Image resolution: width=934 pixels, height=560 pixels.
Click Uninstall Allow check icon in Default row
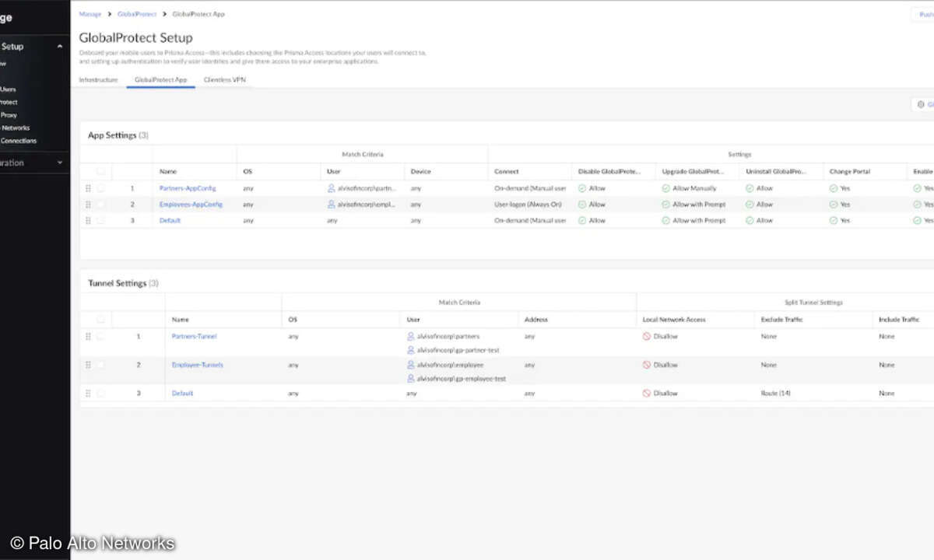coord(750,221)
